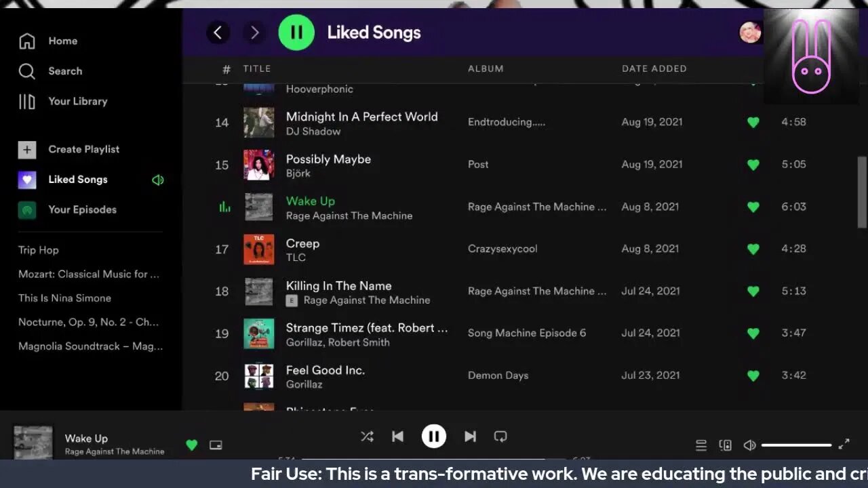Toggle the heart in the now-playing bar
Image resolution: width=868 pixels, height=488 pixels.
[191, 445]
